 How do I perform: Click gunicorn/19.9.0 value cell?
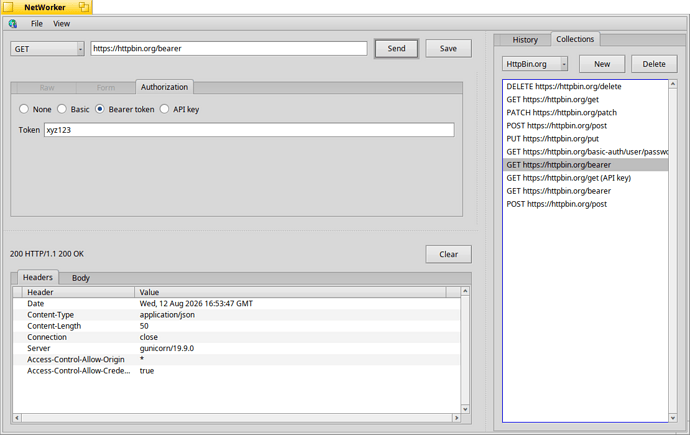(x=167, y=348)
